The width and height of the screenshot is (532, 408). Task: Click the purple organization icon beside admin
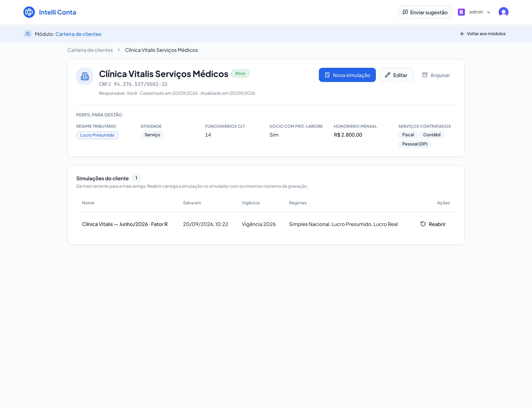[461, 12]
